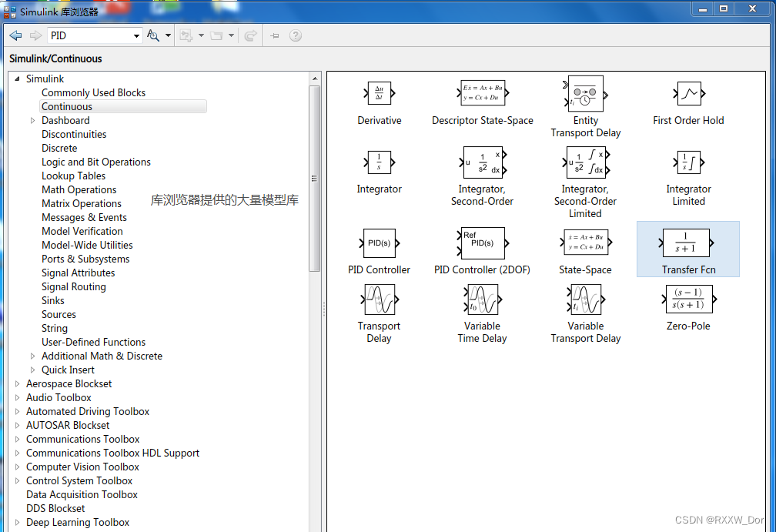This screenshot has width=776, height=532.
Task: Pin the library browser window
Action: point(275,35)
